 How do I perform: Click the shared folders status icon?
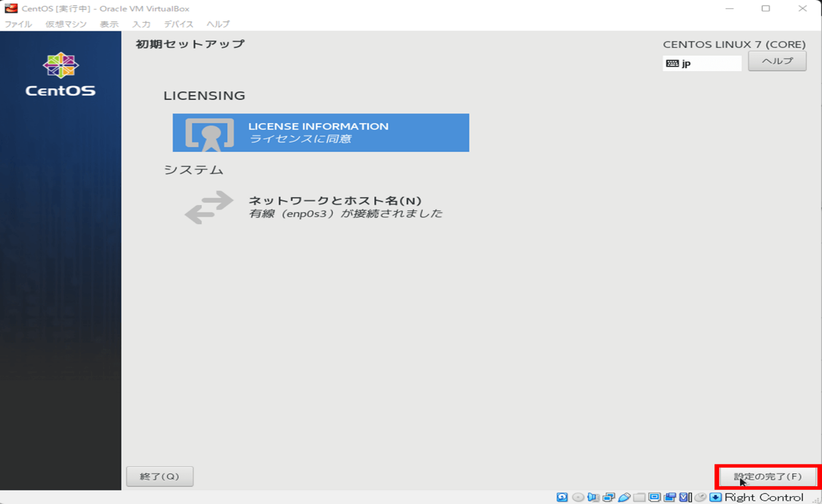pos(639,497)
